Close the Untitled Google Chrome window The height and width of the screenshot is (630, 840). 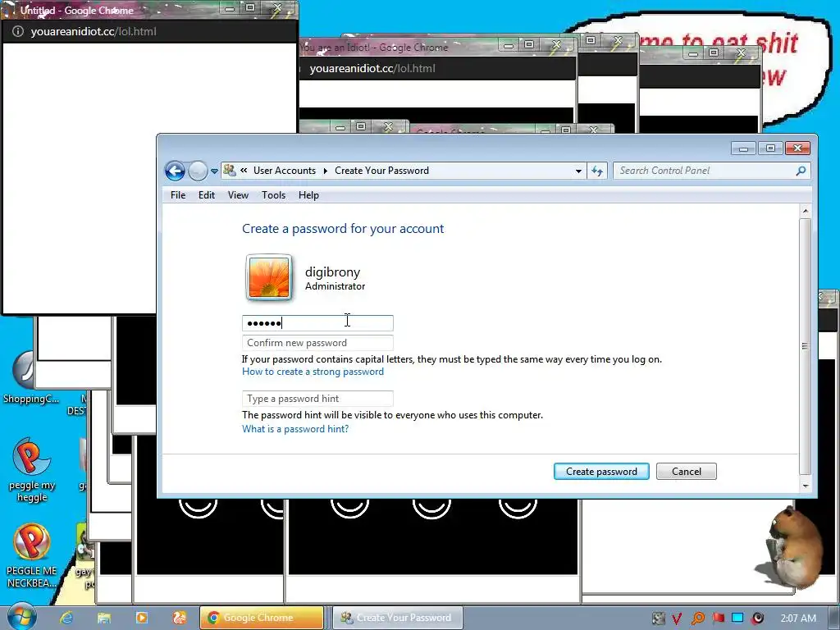(x=278, y=8)
